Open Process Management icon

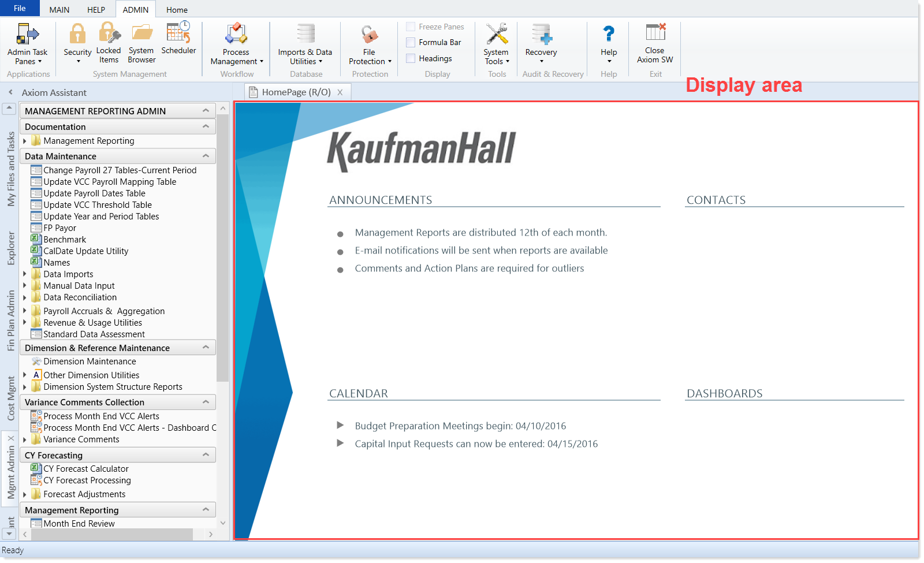pos(236,34)
